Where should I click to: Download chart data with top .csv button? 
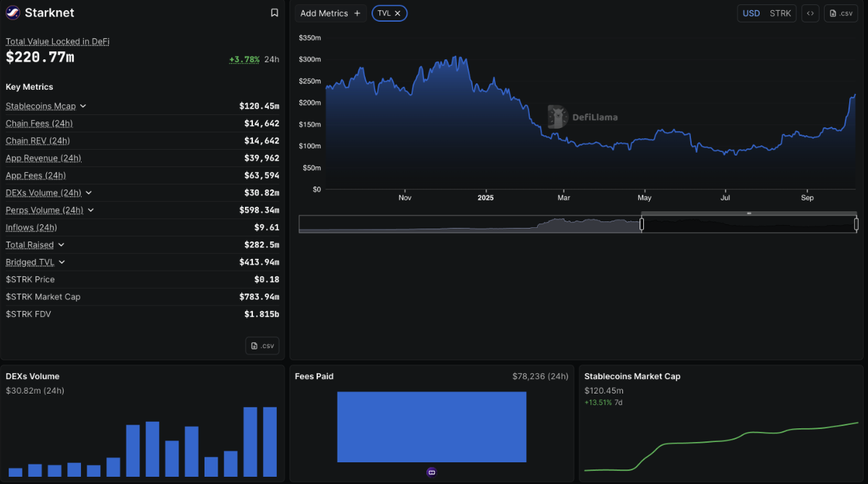[841, 13]
